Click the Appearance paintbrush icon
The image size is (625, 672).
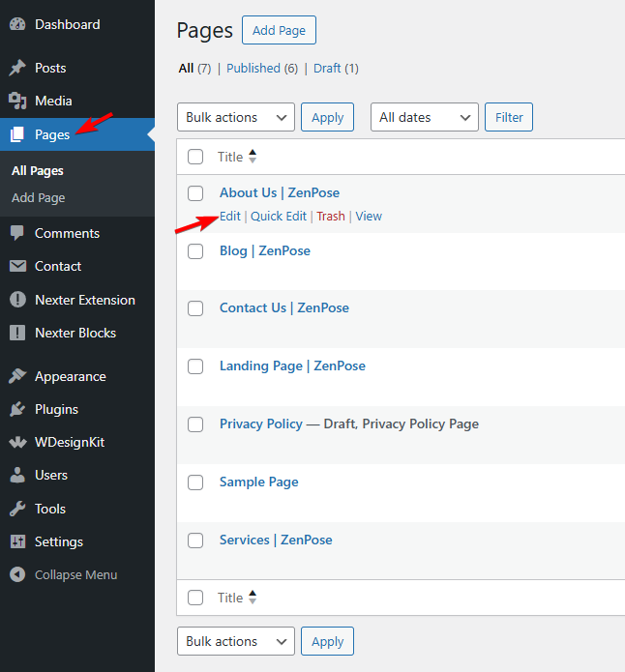click(x=17, y=376)
